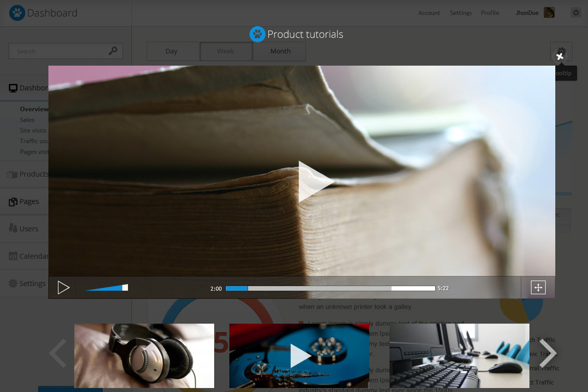588x392 pixels.
Task: Click the power icon in header
Action: click(x=576, y=13)
